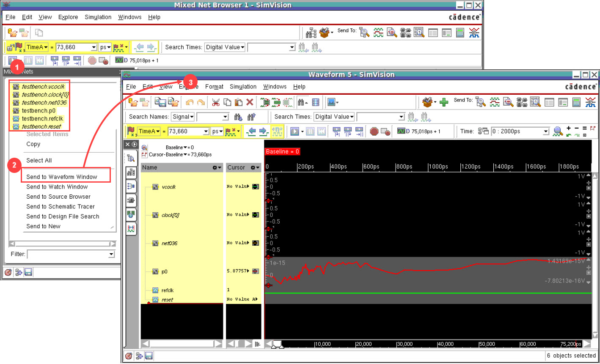Click the red X delete icon
This screenshot has height=364, width=600.
(x=250, y=102)
